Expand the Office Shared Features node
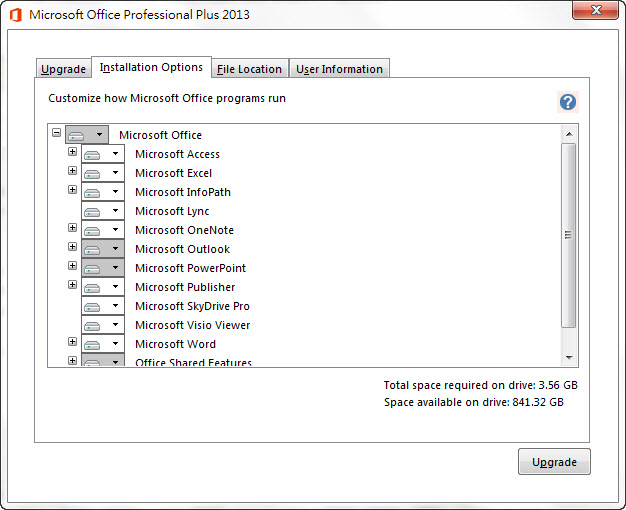Viewport: 626px width, 510px height. [x=72, y=360]
